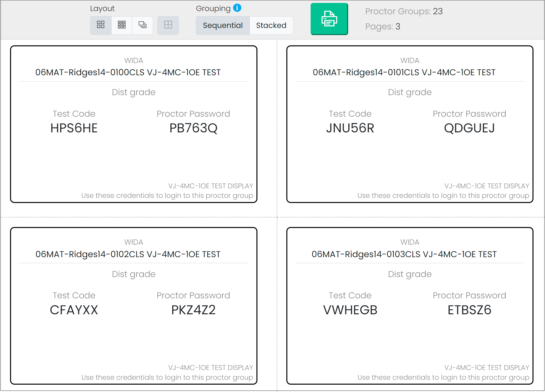This screenshot has height=392, width=545.
Task: Click the printer glyph inside the green button
Action: click(329, 19)
